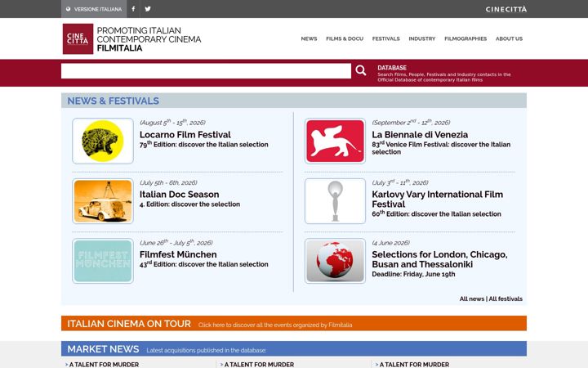The height and width of the screenshot is (368, 588).
Task: Click the All news link
Action: click(x=472, y=299)
